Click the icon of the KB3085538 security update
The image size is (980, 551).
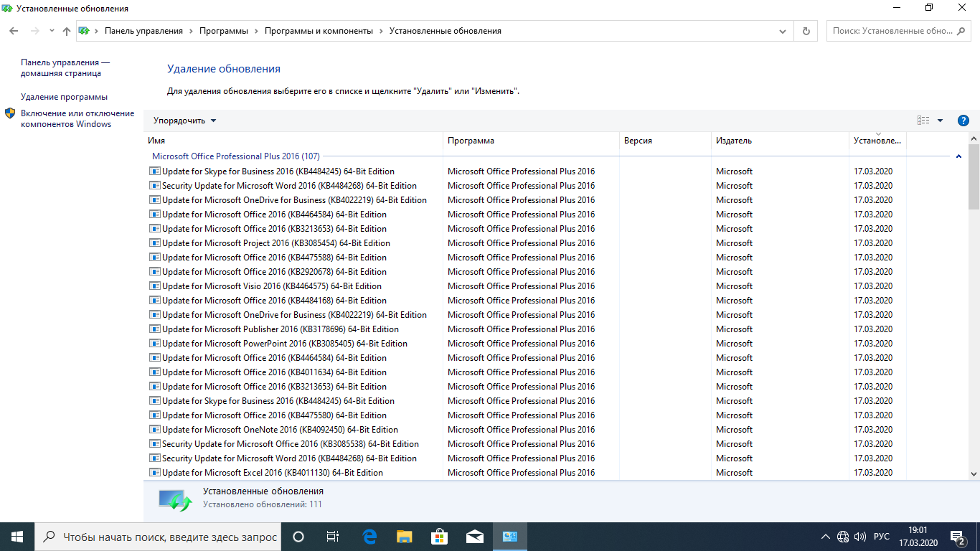(154, 444)
